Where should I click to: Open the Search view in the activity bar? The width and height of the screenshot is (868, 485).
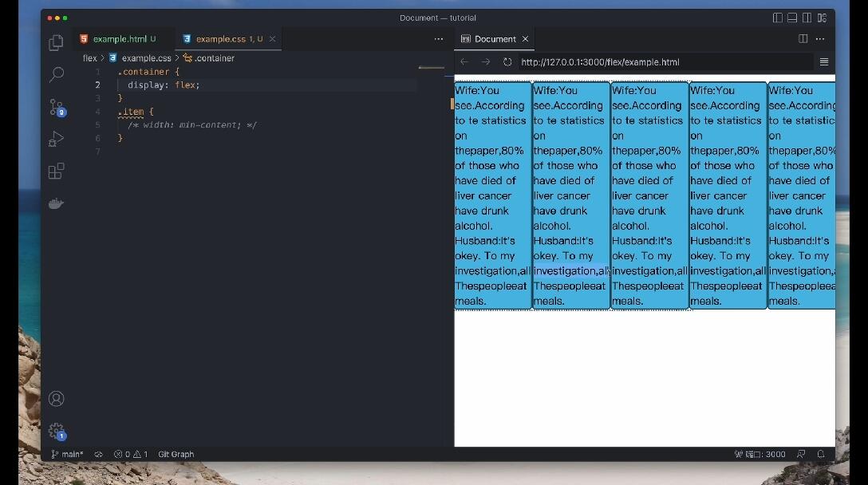56,74
